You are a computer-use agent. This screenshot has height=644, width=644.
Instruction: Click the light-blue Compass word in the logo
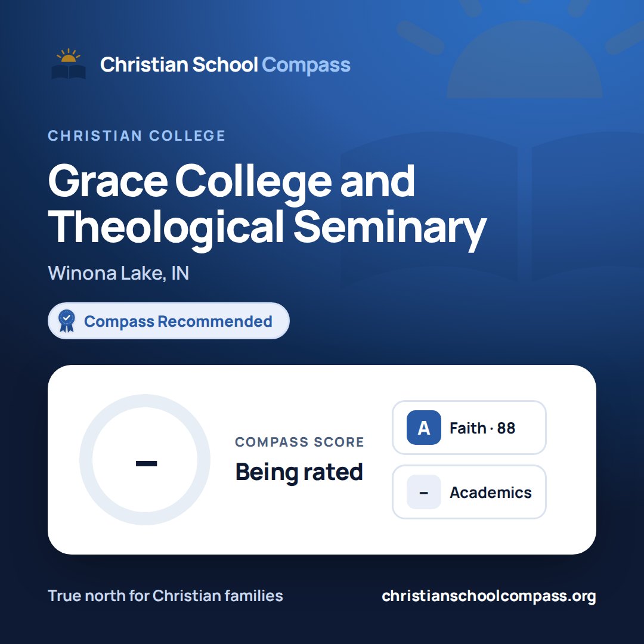click(x=306, y=66)
